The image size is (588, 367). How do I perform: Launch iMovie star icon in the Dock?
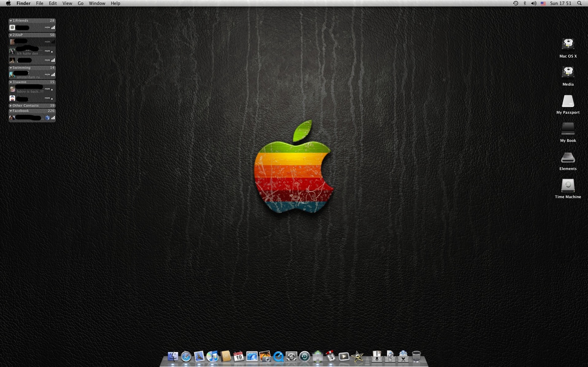(357, 356)
